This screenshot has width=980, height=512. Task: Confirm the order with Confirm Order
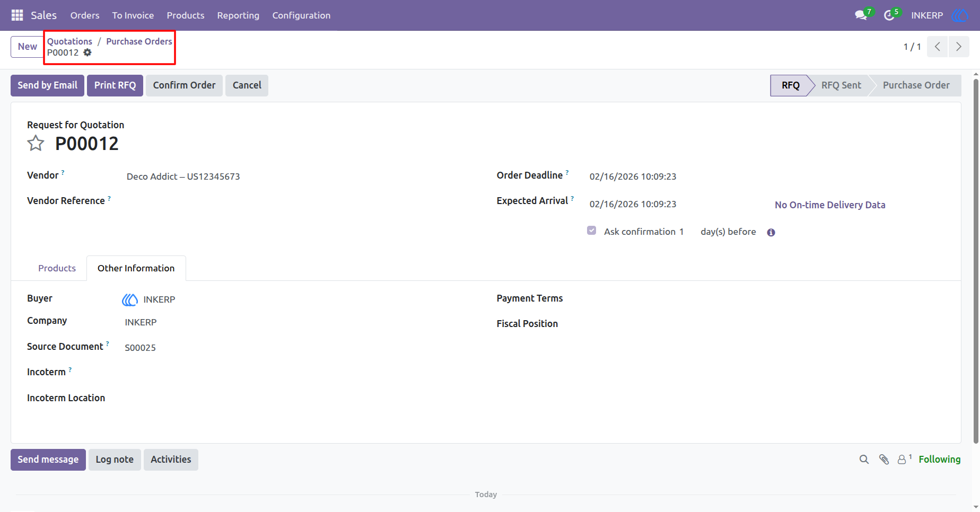coord(184,85)
